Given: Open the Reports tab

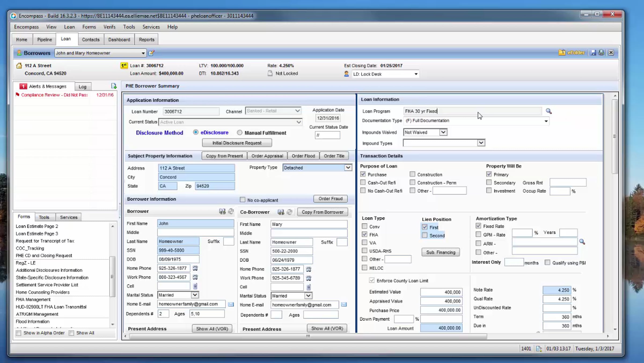Looking at the screenshot, I should (147, 39).
